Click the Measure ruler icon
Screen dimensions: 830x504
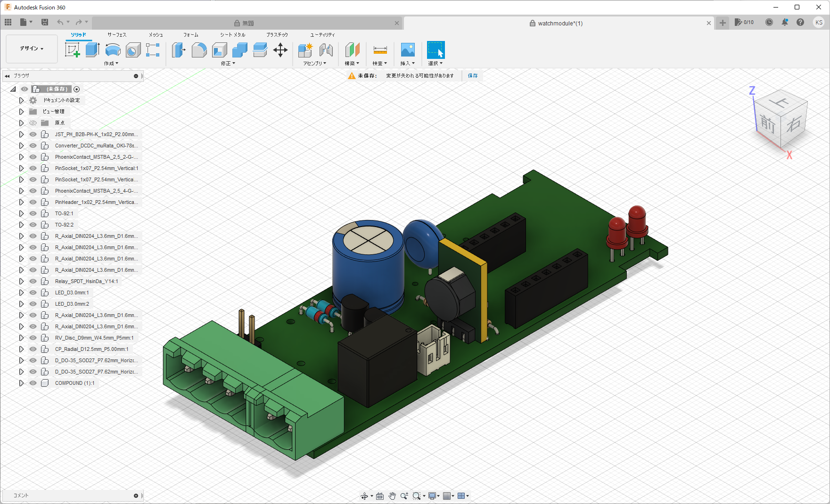(380, 50)
